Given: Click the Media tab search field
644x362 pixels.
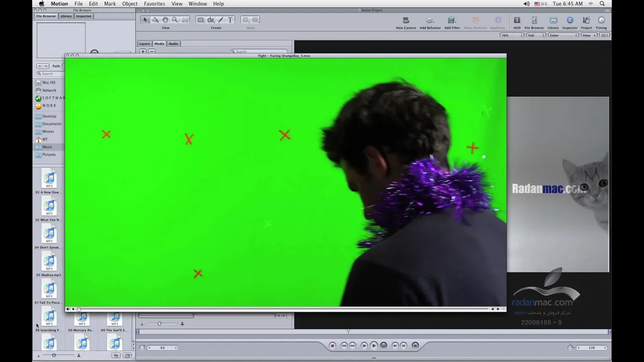Looking at the screenshot, I should click(259, 51).
